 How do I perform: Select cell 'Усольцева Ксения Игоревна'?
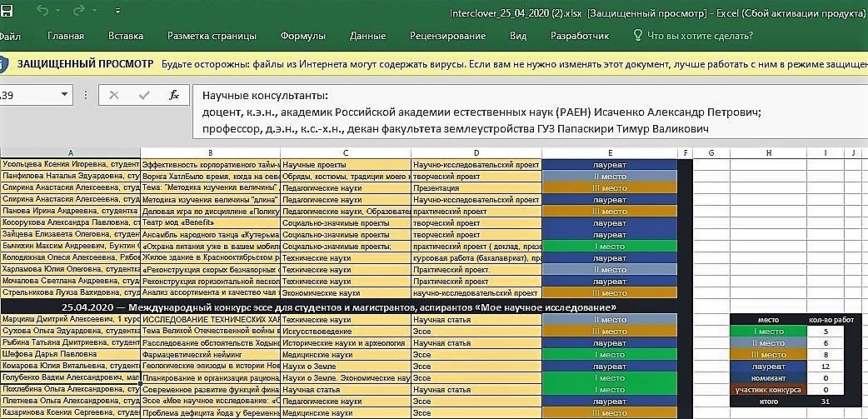(70, 164)
